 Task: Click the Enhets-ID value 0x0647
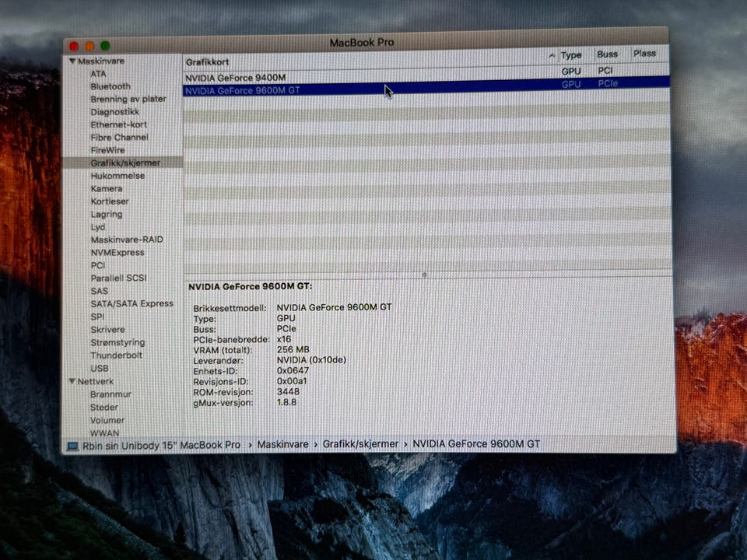pos(293,370)
